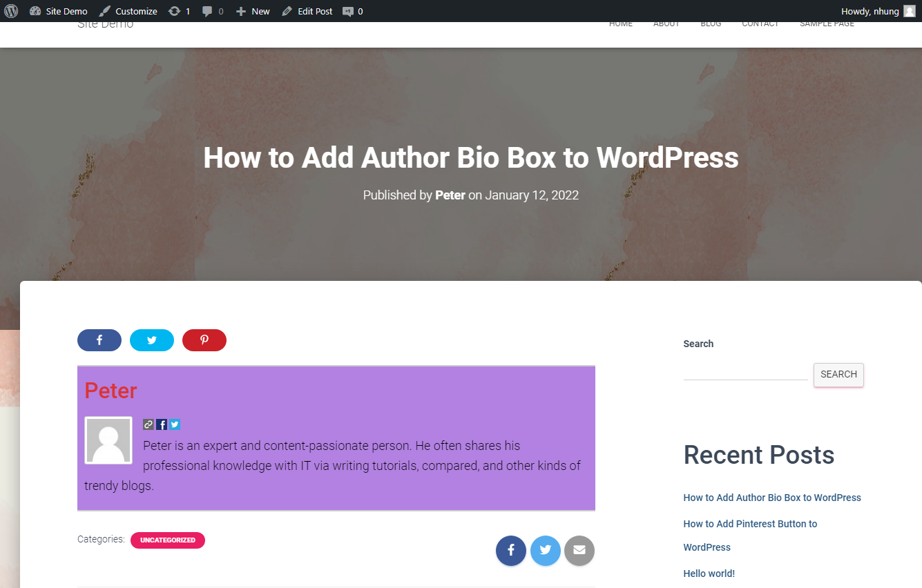Click round Twitter share button below bio

pyautogui.click(x=546, y=551)
